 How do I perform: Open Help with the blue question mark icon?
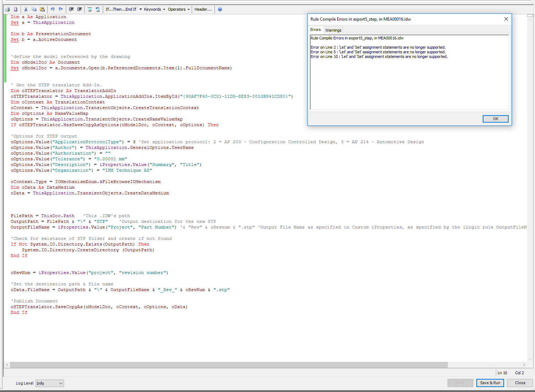pyautogui.click(x=220, y=9)
